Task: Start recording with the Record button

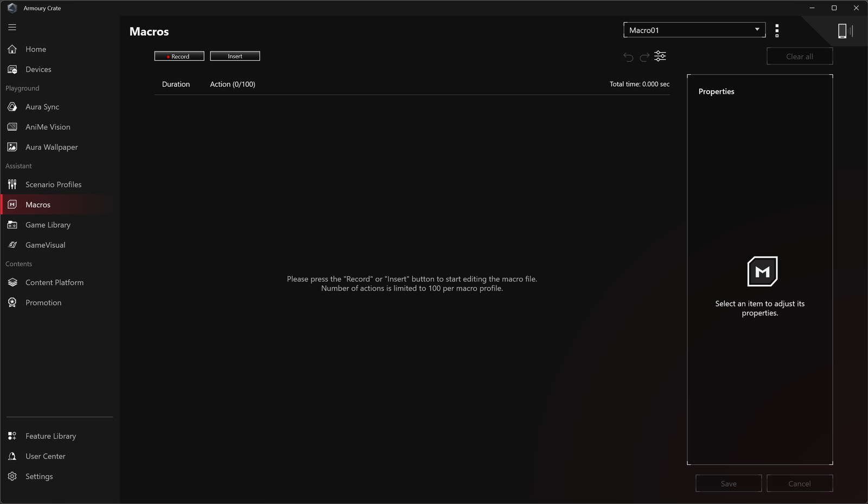Action: tap(179, 56)
